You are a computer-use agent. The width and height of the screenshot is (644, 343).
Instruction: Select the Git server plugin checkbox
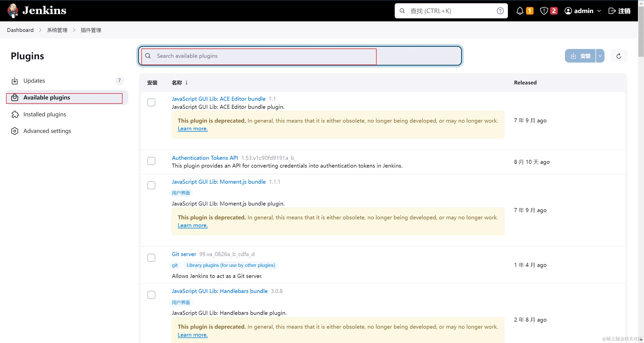pyautogui.click(x=151, y=258)
